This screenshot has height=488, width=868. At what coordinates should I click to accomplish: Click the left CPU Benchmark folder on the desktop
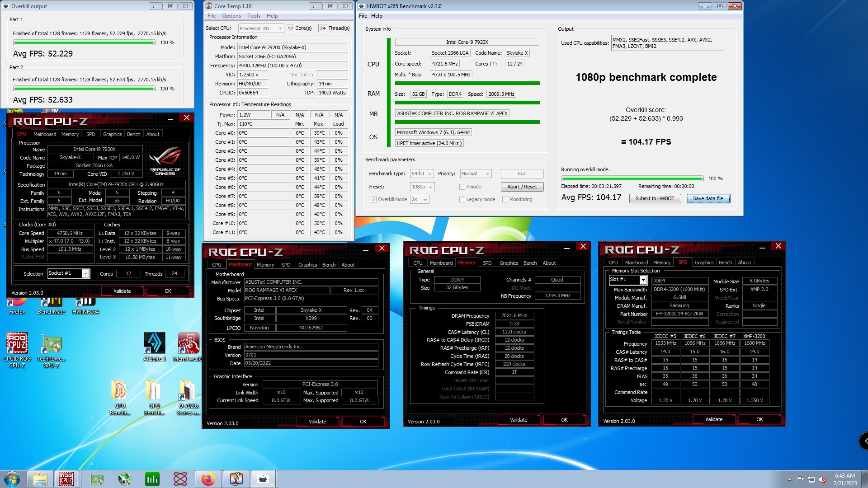point(120,398)
